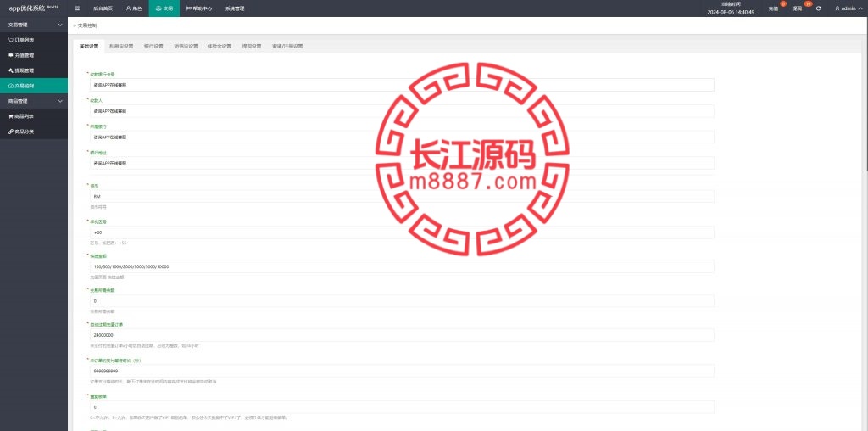Open 提现 notifications with orange badge
The height and width of the screenshot is (431, 868).
(x=798, y=8)
